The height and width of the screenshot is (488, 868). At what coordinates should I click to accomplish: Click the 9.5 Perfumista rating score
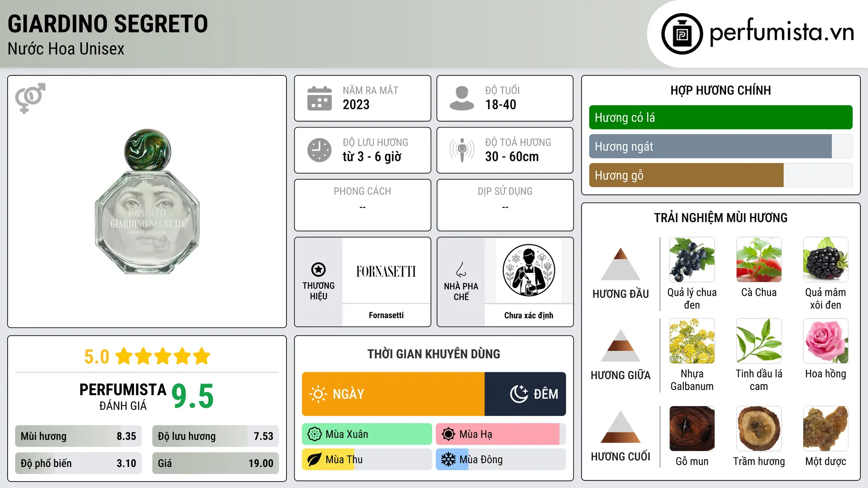(x=192, y=396)
